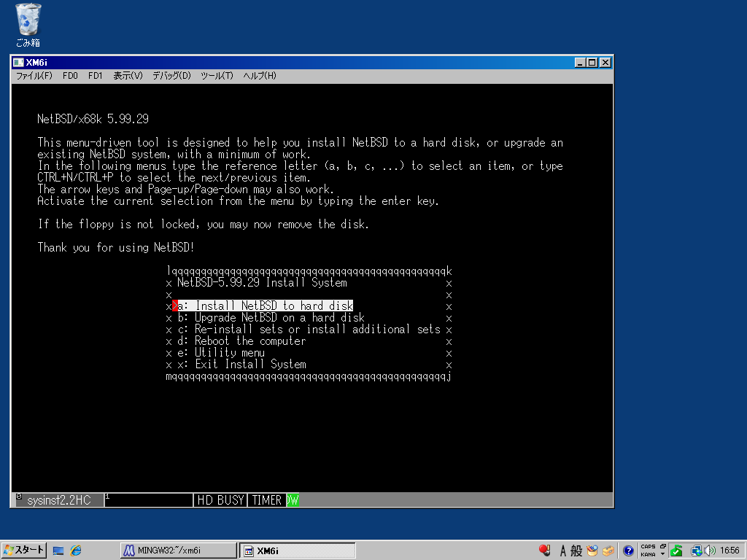Close the XM6i window
This screenshot has height=560, width=747.
605,63
